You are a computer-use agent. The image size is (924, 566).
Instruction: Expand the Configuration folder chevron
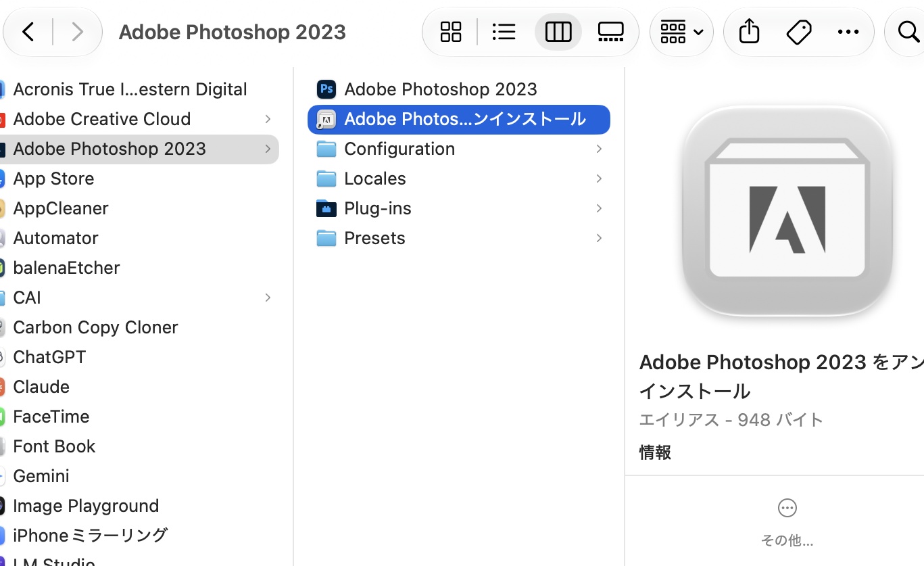pos(599,149)
